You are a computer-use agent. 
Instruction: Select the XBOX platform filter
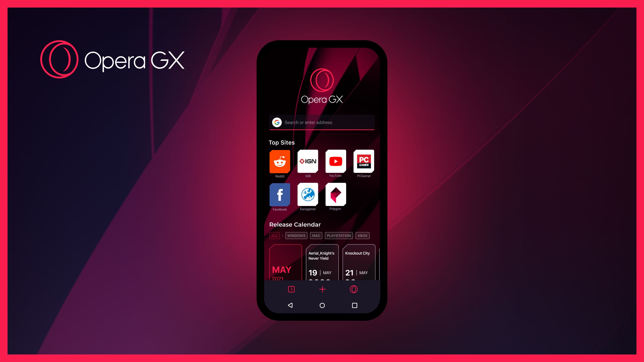pos(362,236)
